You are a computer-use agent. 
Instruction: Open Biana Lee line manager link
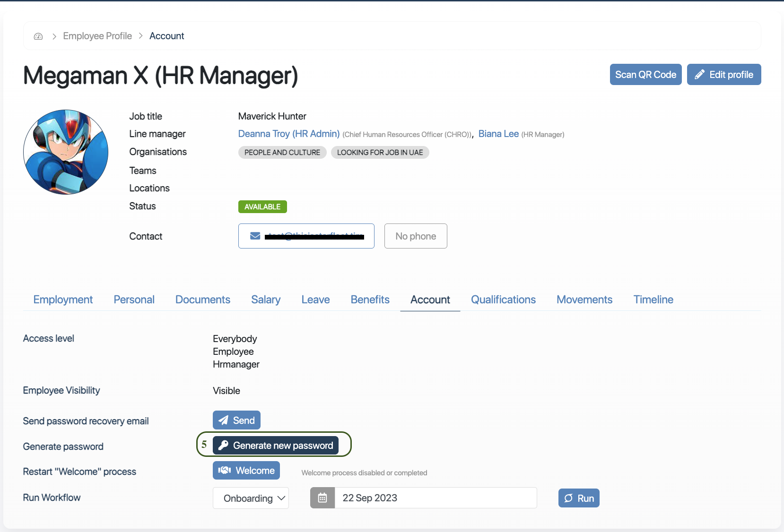498,134
